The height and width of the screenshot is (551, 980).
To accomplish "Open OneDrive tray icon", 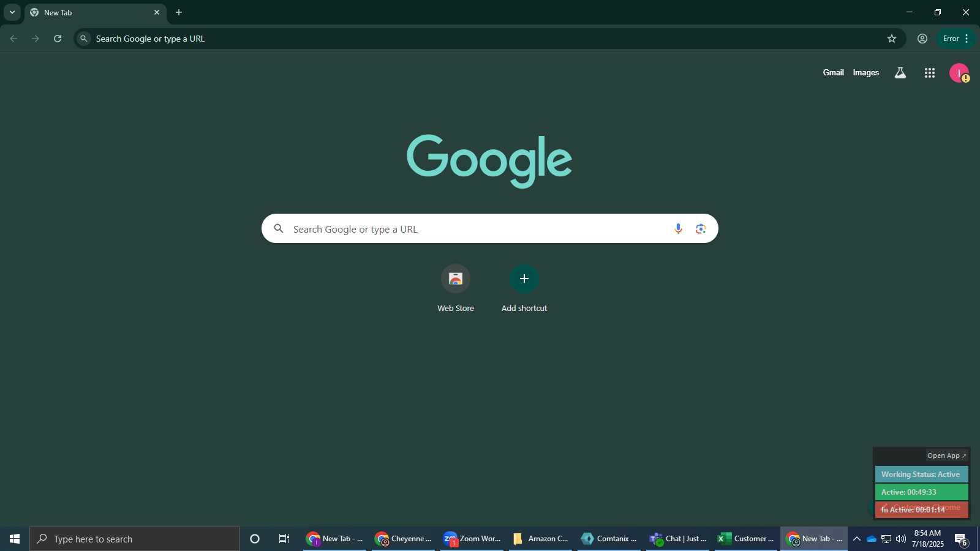I will pyautogui.click(x=871, y=539).
